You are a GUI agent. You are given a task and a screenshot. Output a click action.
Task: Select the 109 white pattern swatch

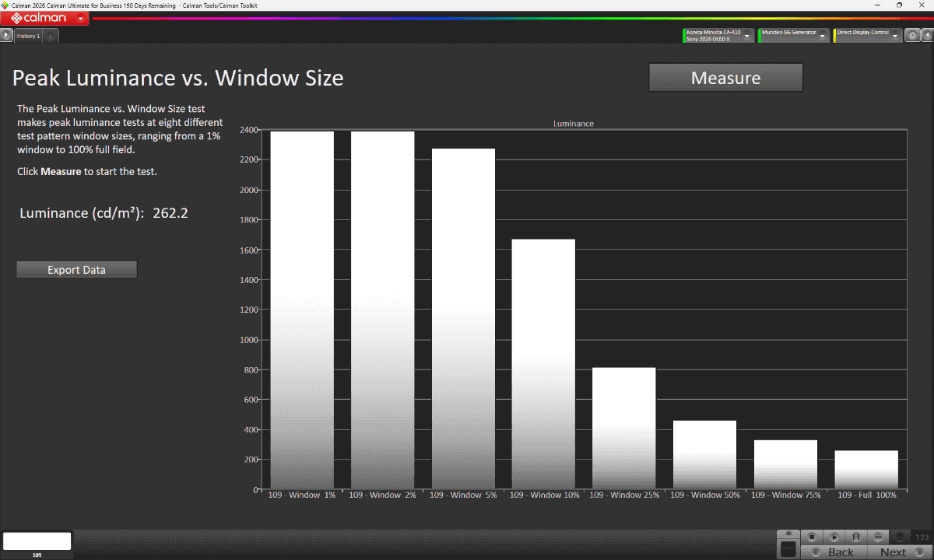[x=37, y=541]
